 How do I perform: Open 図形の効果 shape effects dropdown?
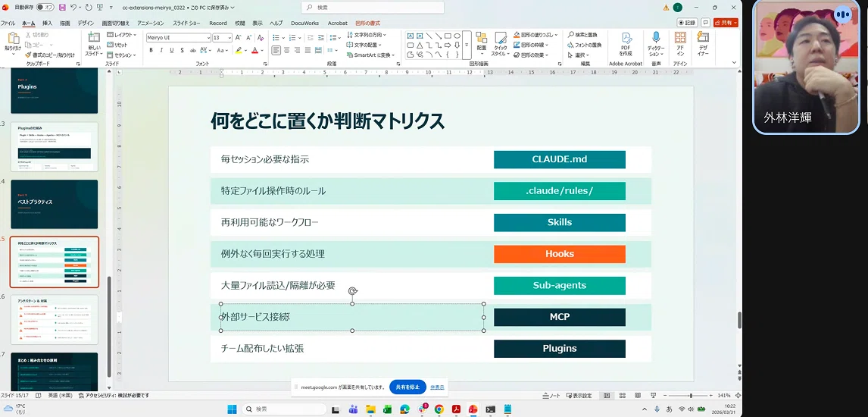(x=531, y=55)
